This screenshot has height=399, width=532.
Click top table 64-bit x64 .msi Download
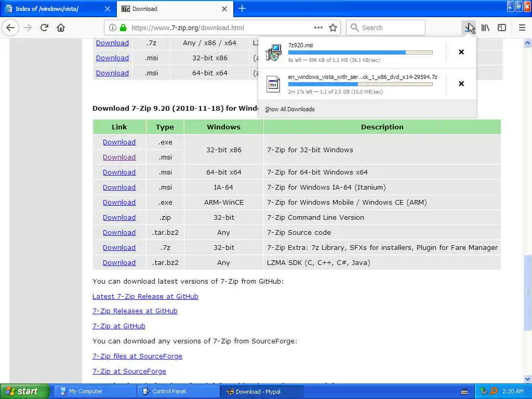tap(112, 73)
